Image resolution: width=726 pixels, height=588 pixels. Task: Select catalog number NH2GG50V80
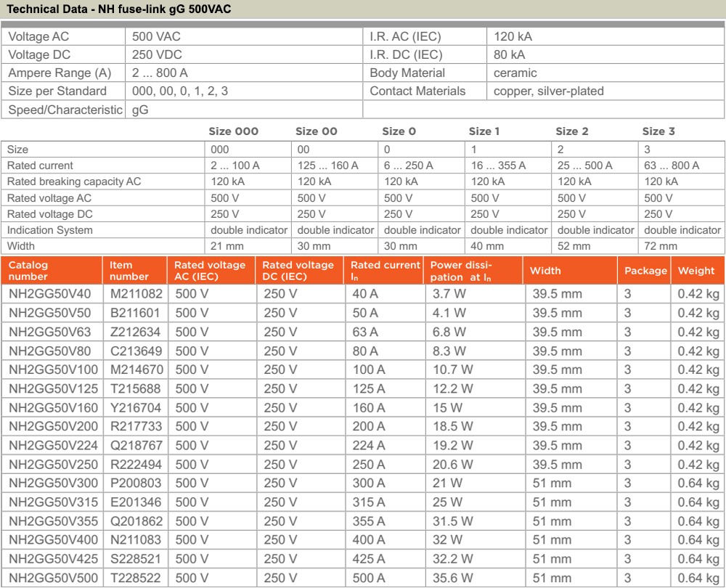(x=50, y=351)
